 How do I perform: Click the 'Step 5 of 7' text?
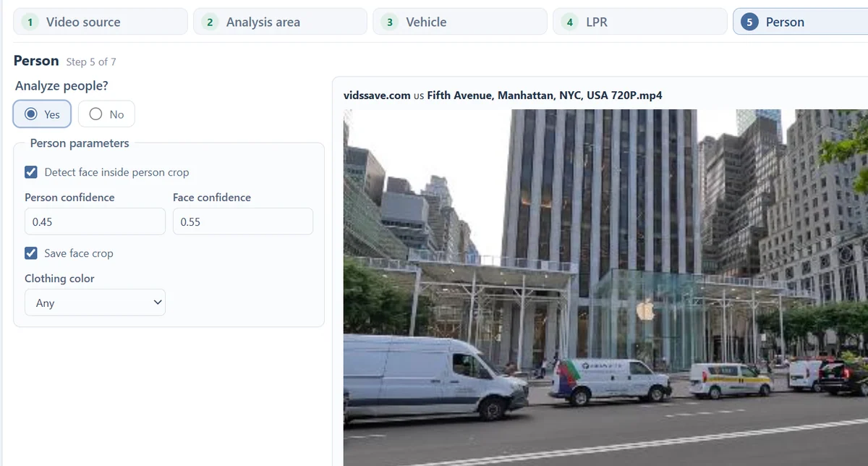91,62
